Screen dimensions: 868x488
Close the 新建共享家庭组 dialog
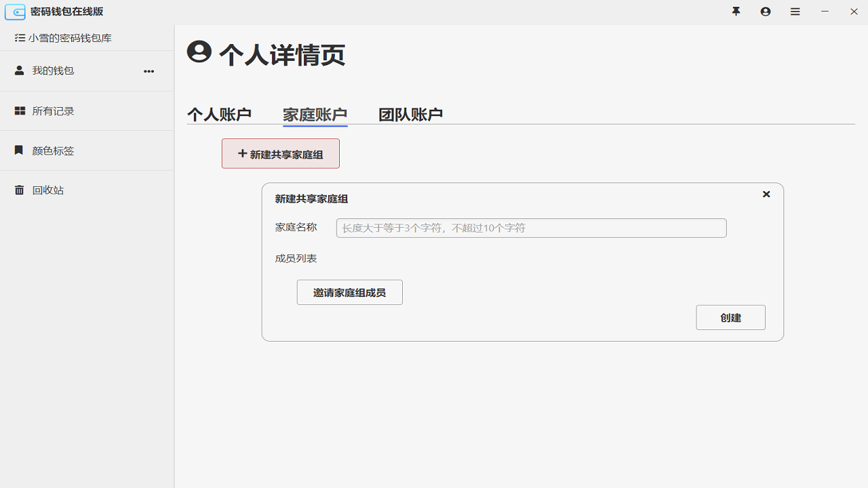pos(766,195)
